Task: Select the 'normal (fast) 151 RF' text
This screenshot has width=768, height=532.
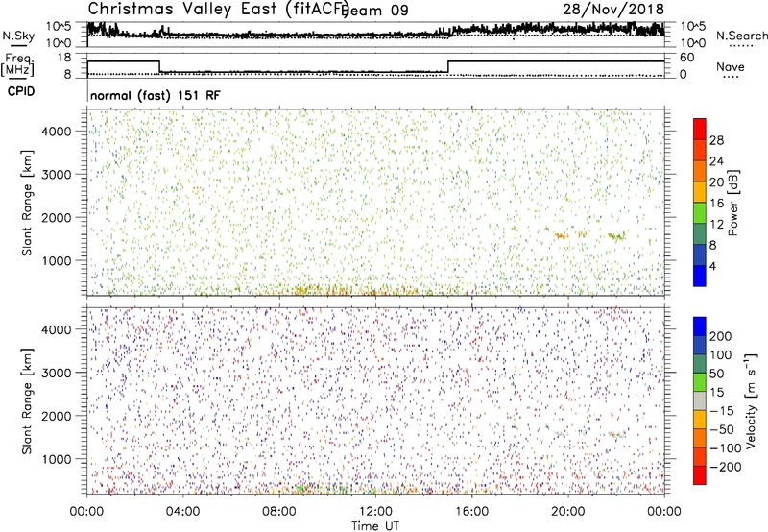Action: (156, 95)
